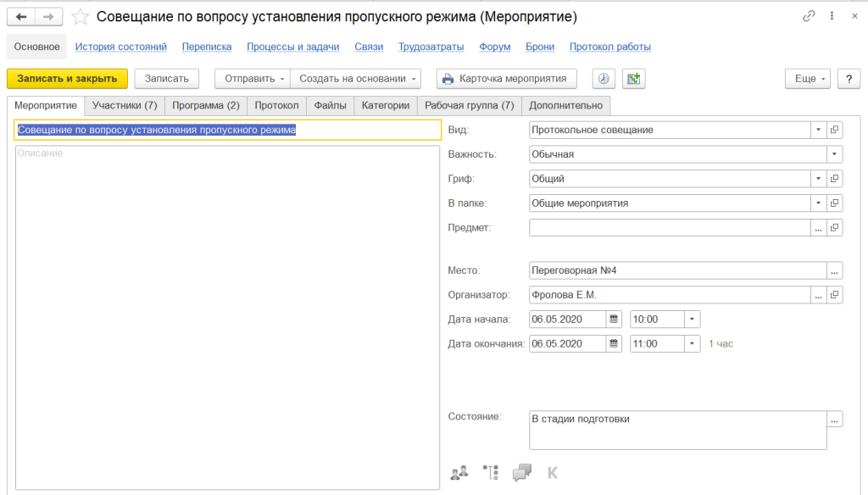Click the Описание text area

[x=227, y=314]
